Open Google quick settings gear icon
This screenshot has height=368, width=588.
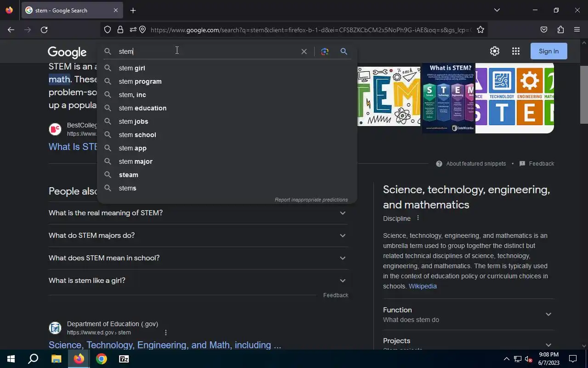click(x=495, y=51)
